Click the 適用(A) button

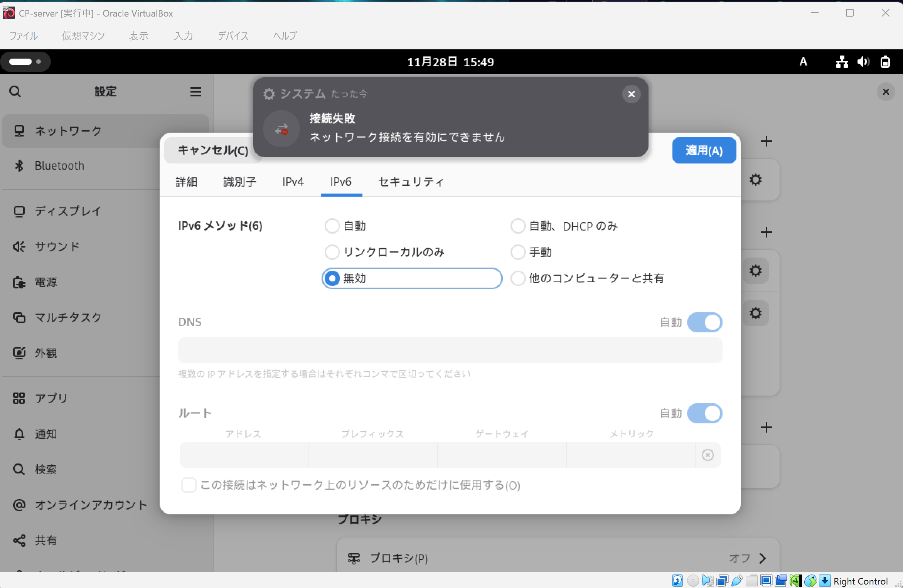pyautogui.click(x=704, y=150)
